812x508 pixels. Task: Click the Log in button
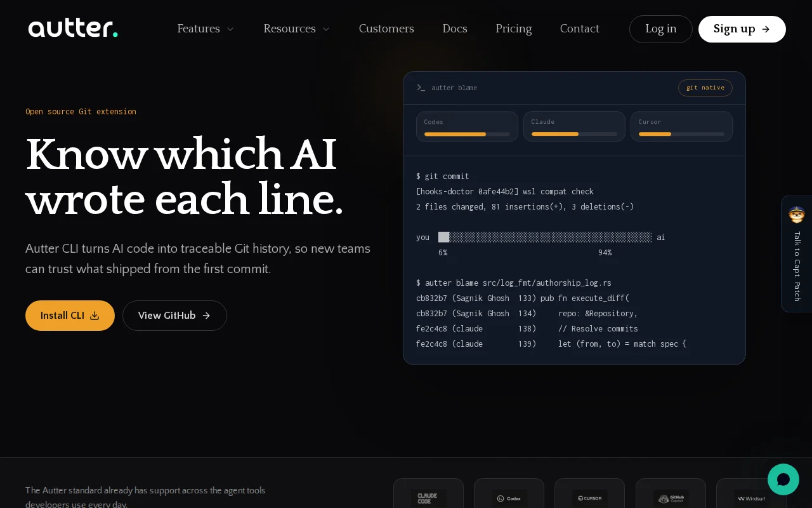click(661, 29)
